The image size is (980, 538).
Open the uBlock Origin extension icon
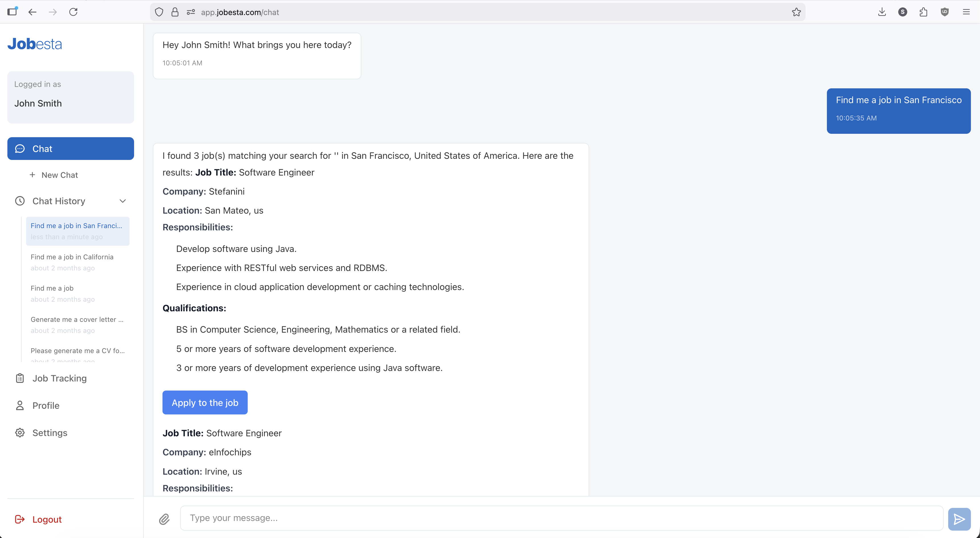point(945,12)
